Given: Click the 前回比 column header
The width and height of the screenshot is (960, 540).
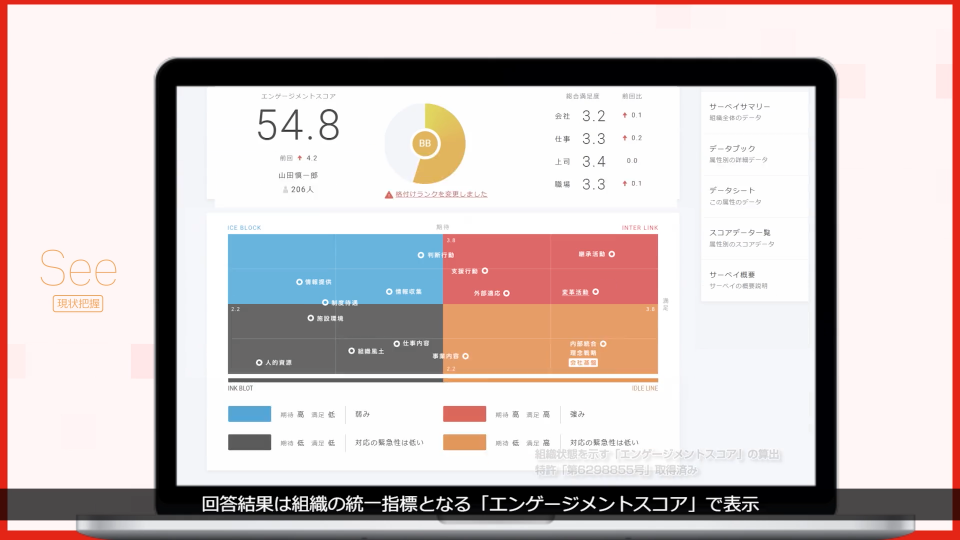Looking at the screenshot, I should point(632,96).
